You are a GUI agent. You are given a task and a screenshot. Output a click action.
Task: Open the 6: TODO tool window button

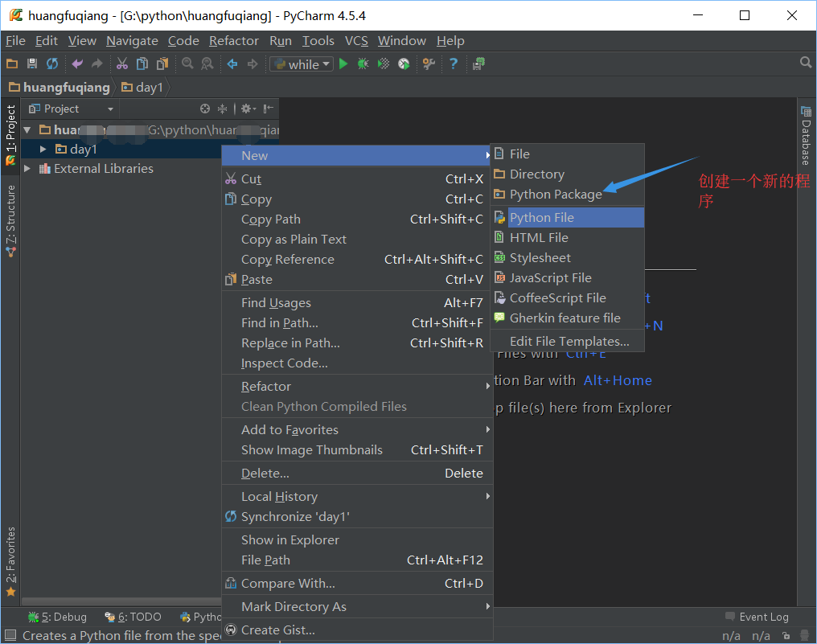point(133,617)
